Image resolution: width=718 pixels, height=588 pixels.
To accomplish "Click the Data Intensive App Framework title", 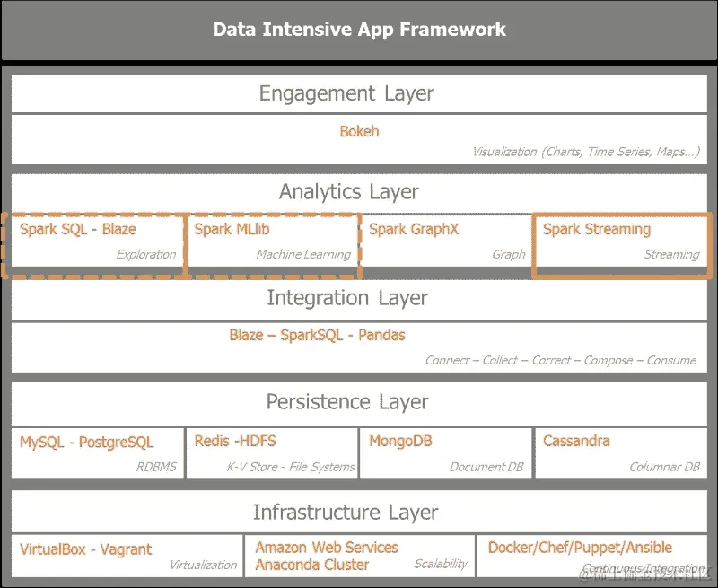I will (359, 30).
